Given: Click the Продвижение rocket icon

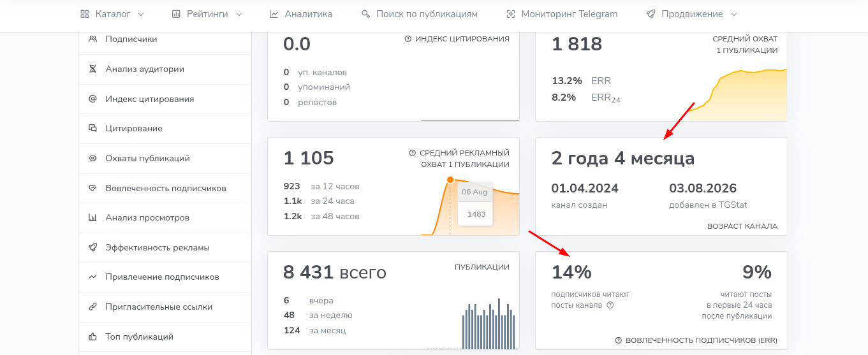Looking at the screenshot, I should pos(651,14).
